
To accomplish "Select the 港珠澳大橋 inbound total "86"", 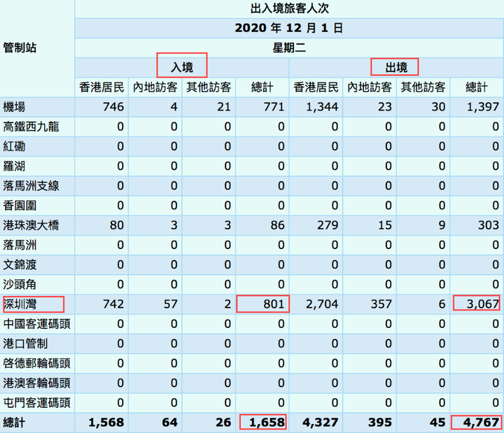I will coord(278,225).
